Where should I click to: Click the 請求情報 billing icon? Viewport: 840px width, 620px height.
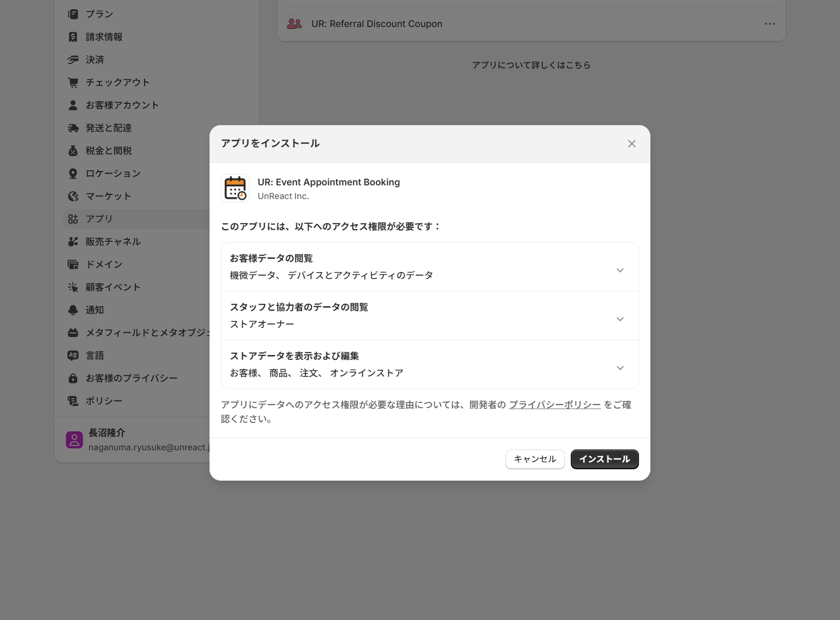coord(73,37)
